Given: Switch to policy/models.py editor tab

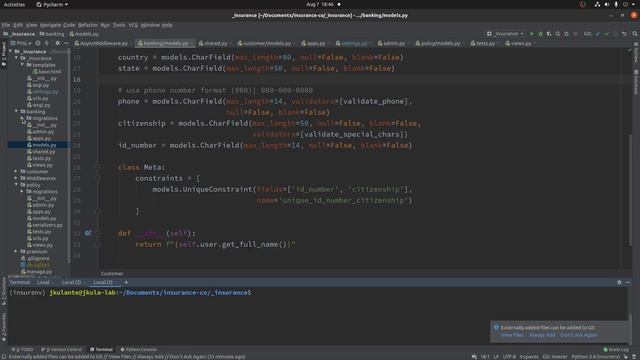Looking at the screenshot, I should pos(439,43).
